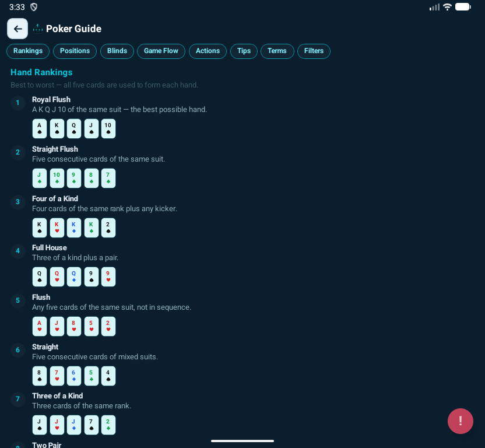
Task: Tap the Poker Guide logo icon
Action: click(38, 29)
